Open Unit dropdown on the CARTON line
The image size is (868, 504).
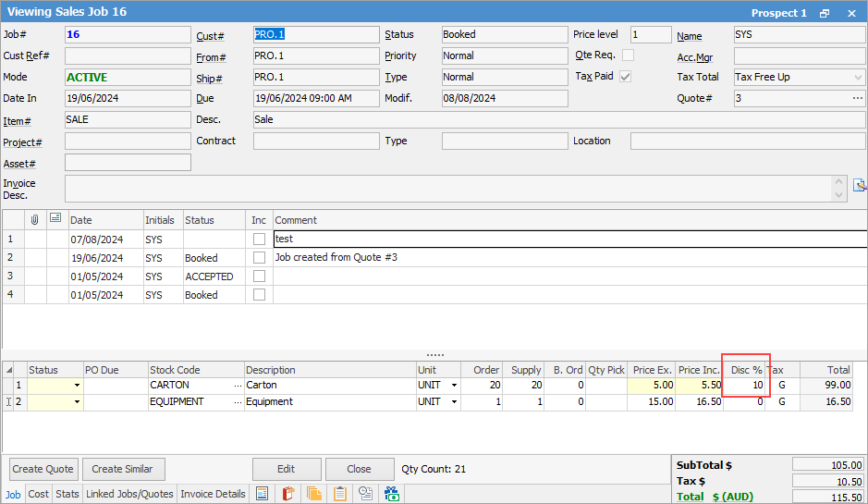pyautogui.click(x=453, y=386)
